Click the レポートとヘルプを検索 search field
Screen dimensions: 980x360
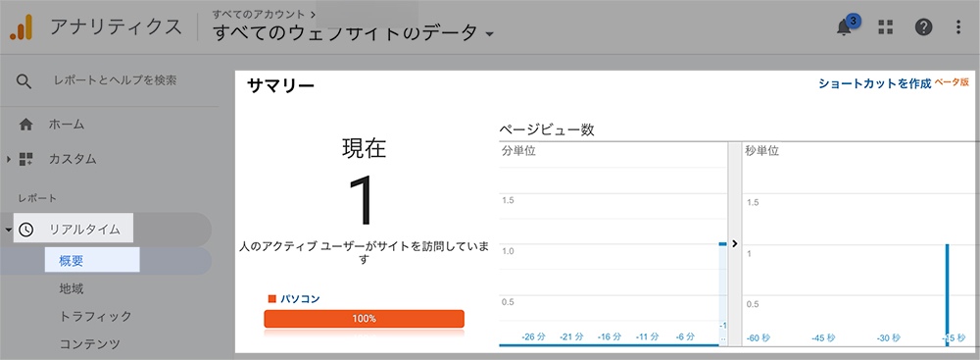pyautogui.click(x=115, y=80)
